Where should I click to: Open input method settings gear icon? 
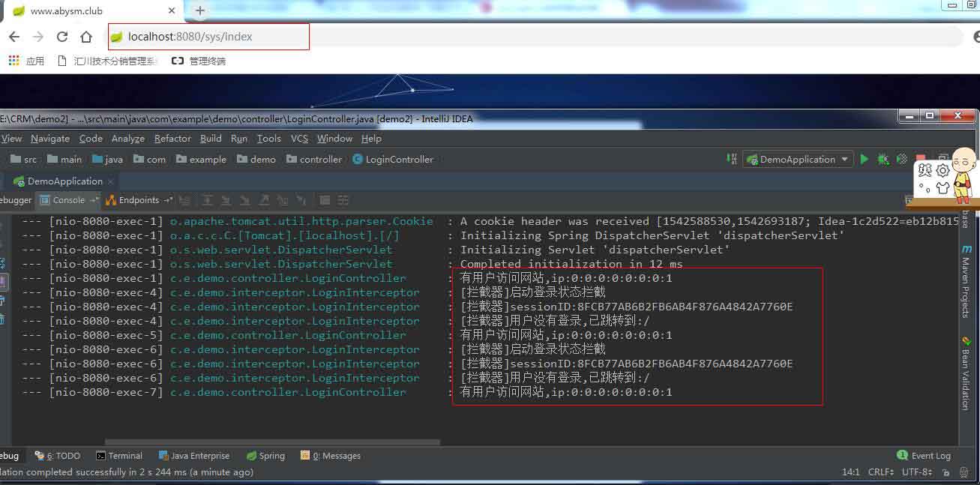point(943,171)
